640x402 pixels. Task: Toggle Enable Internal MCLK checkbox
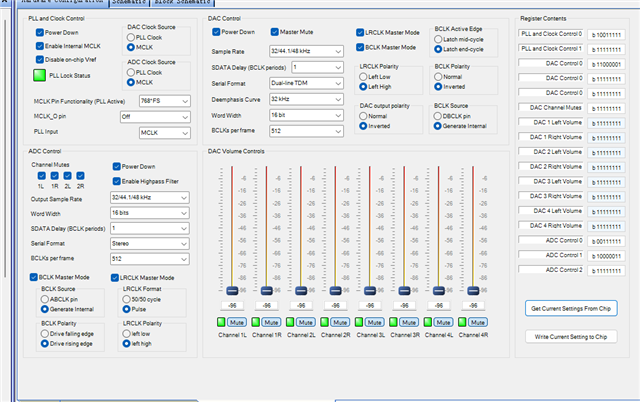[40, 46]
